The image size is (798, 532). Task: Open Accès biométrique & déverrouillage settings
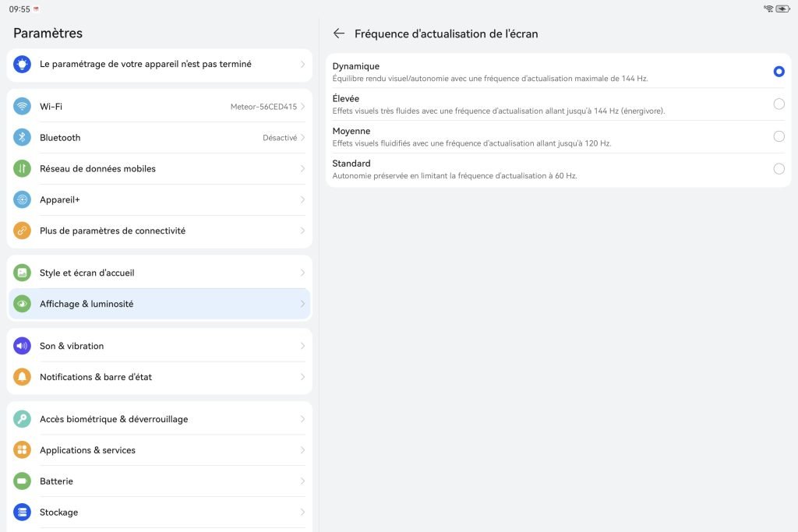pyautogui.click(x=159, y=419)
